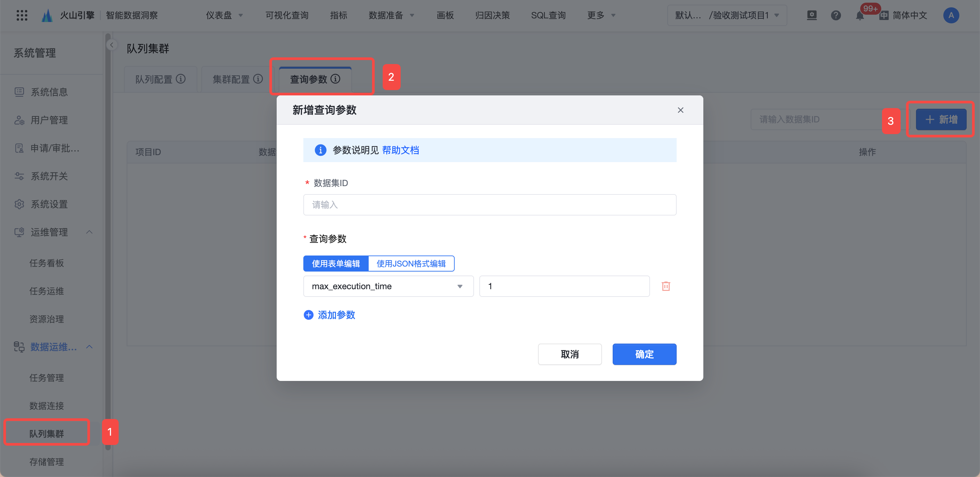Select 存储管理 in the sidebar
The height and width of the screenshot is (477, 980).
click(46, 462)
